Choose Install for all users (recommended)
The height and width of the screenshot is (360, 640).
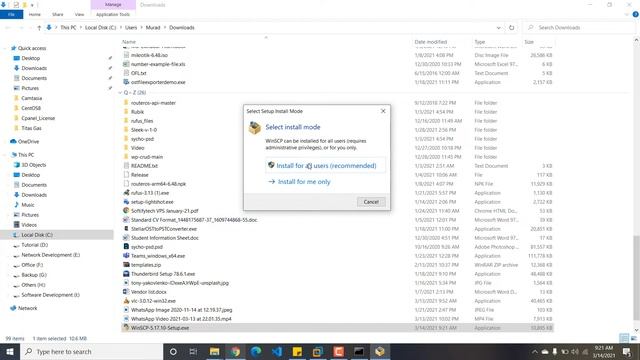tap(325, 166)
